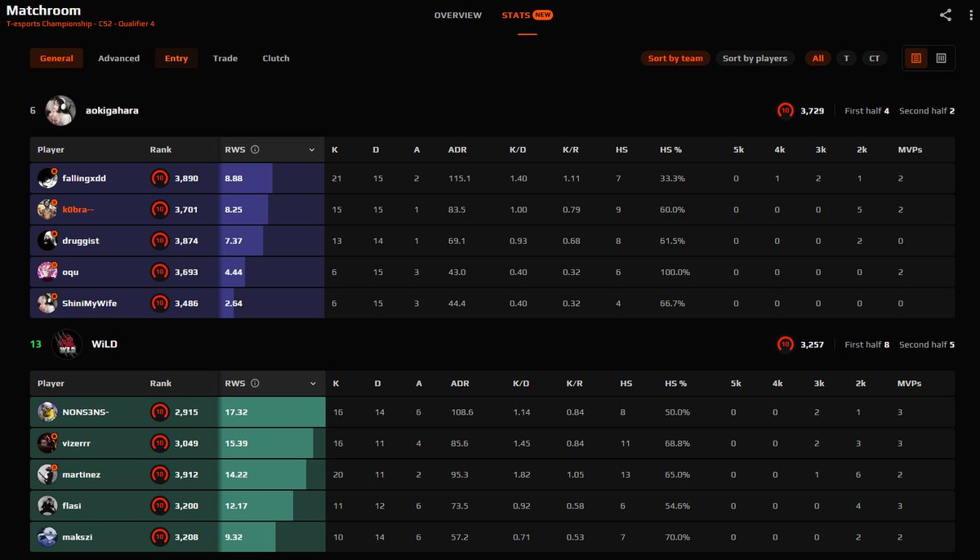Click the RWS info icon in WiLD table

click(x=255, y=384)
